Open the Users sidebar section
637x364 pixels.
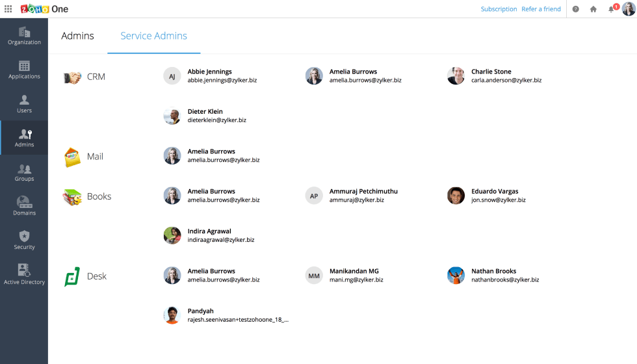[24, 104]
